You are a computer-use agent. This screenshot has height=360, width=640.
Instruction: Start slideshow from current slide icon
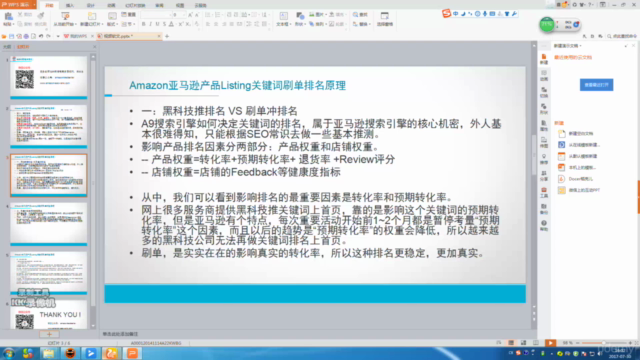click(x=65, y=16)
